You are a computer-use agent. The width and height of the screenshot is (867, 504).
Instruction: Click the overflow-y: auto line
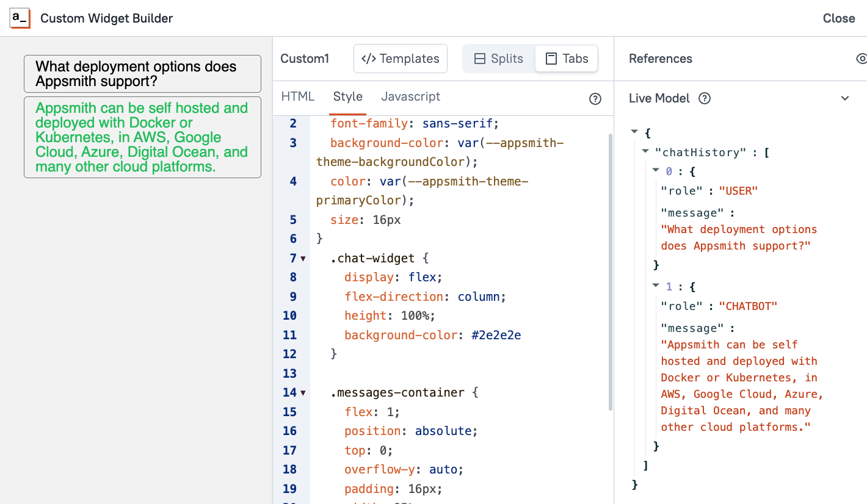[x=404, y=470]
